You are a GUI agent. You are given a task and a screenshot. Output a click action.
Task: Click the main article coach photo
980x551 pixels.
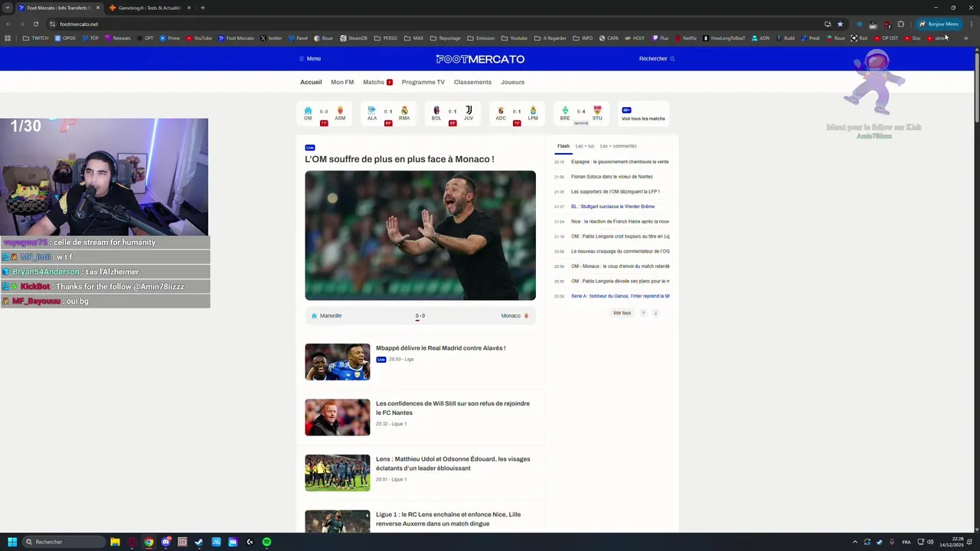[420, 236]
